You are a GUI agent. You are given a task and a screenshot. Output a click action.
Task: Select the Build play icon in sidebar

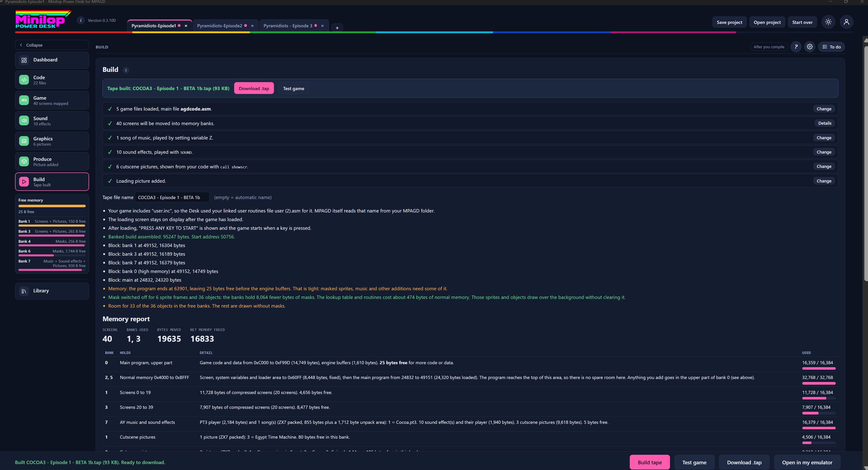point(24,182)
